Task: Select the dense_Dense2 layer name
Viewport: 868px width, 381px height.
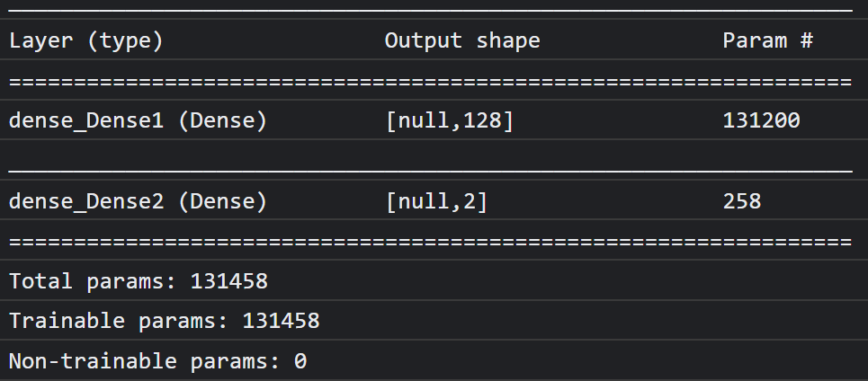Action: click(x=86, y=201)
